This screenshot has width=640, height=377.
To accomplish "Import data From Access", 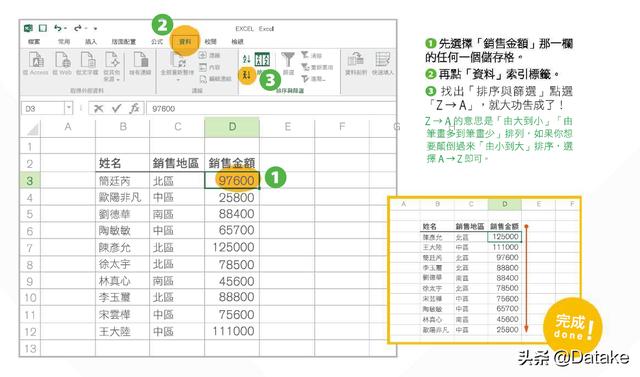I will (36, 64).
